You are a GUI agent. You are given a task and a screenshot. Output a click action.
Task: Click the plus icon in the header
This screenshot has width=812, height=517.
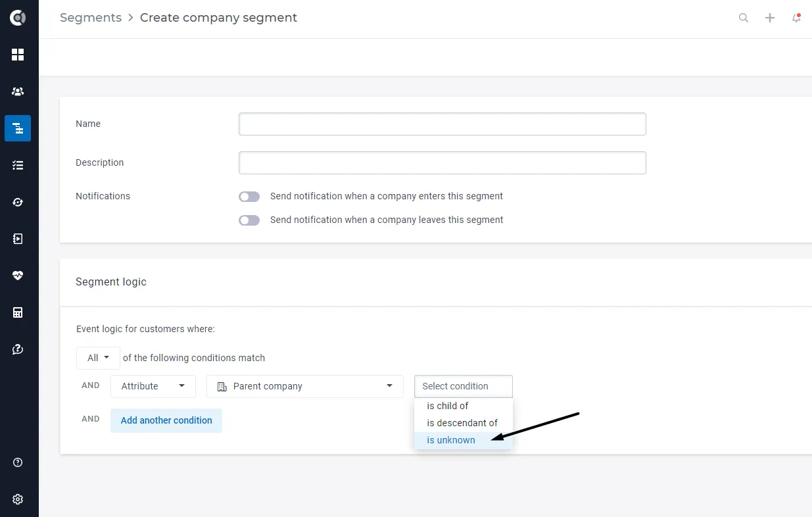(x=770, y=18)
